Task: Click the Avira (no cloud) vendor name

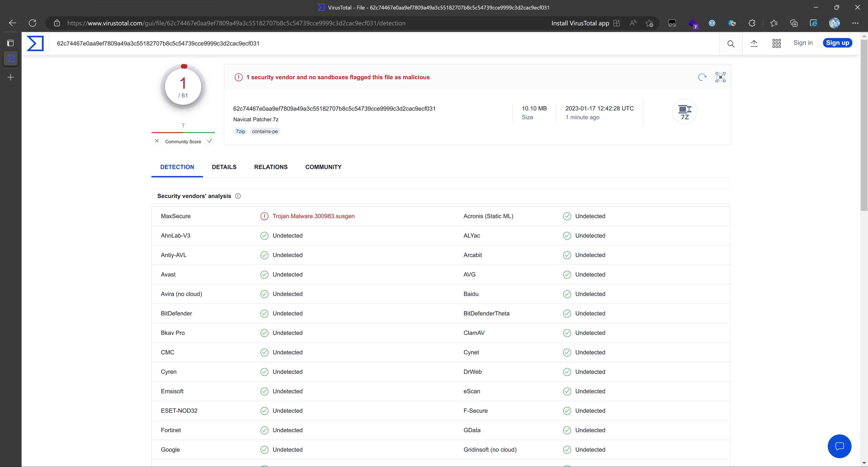Action: pos(181,294)
